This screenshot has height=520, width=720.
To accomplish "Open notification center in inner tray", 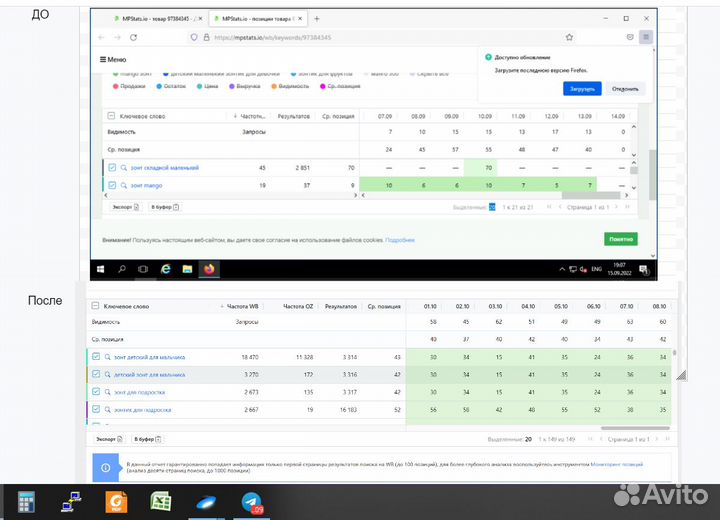I will [x=643, y=269].
